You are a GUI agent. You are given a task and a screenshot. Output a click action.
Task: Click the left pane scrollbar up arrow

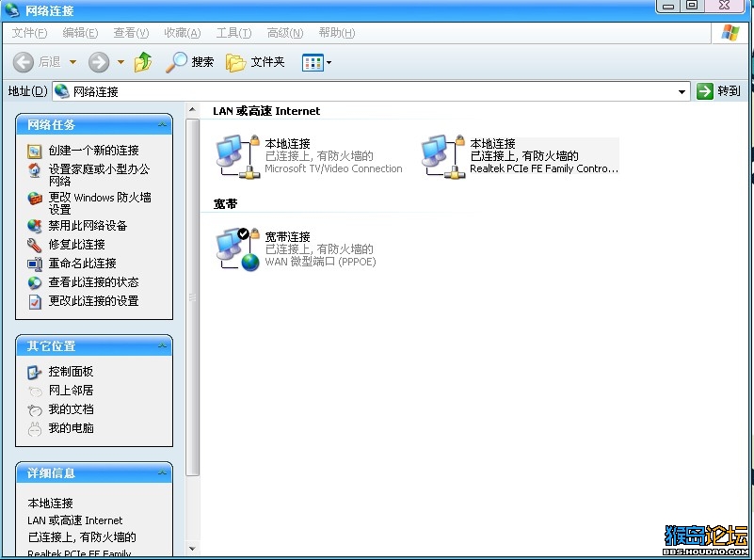click(192, 110)
